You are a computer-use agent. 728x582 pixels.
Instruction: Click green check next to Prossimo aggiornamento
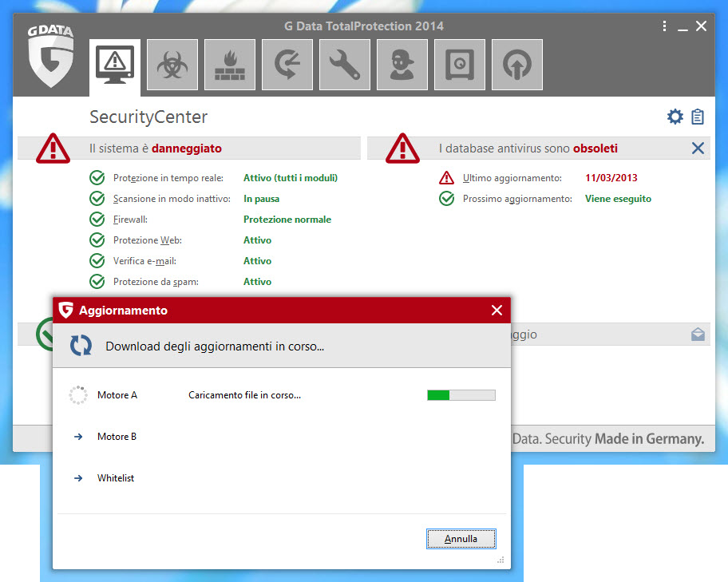point(447,198)
